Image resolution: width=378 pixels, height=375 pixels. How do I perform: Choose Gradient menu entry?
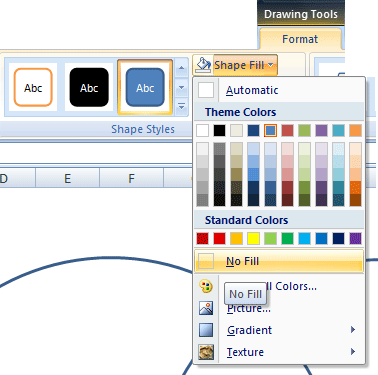coord(279,330)
